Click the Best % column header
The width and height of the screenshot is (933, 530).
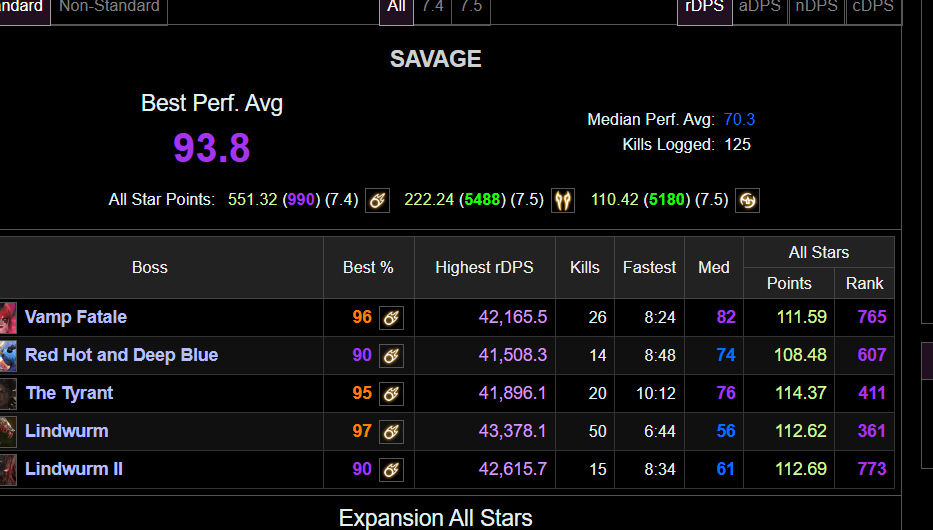click(x=368, y=268)
